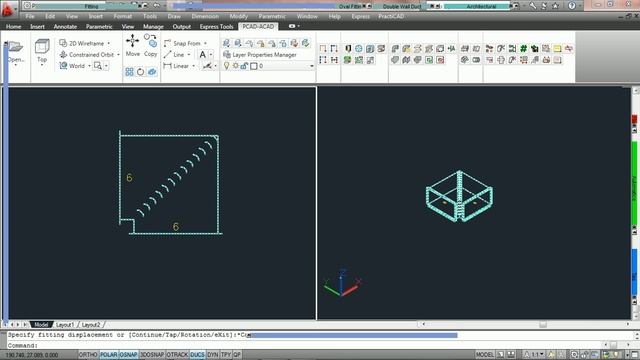
Task: Click the green hash grid icon
Action: point(523,49)
